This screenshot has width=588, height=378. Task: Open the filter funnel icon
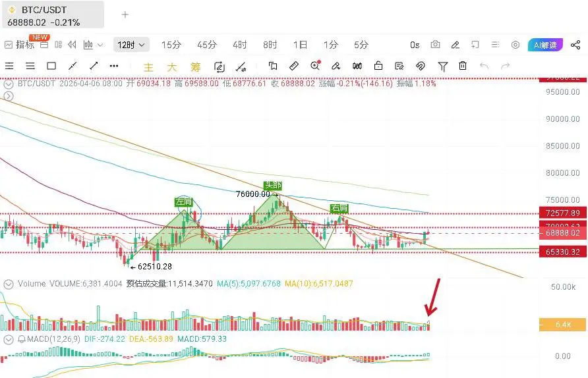(x=442, y=67)
